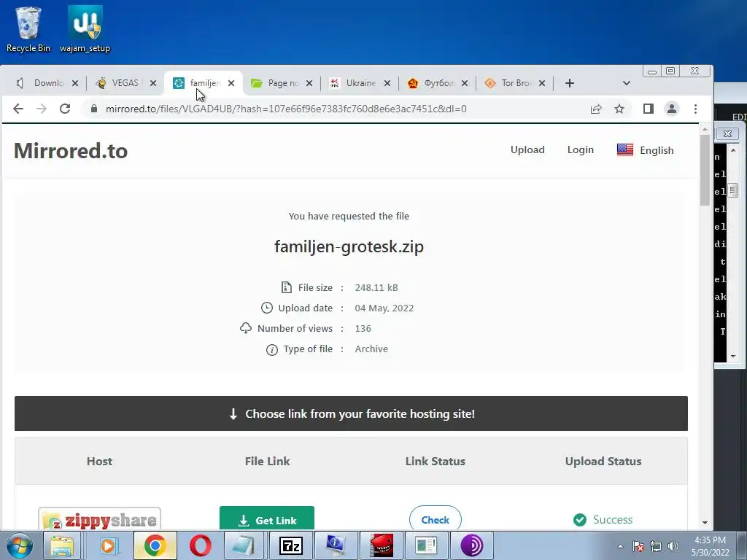
Task: Close the Tor Bro tab
Action: tap(542, 83)
